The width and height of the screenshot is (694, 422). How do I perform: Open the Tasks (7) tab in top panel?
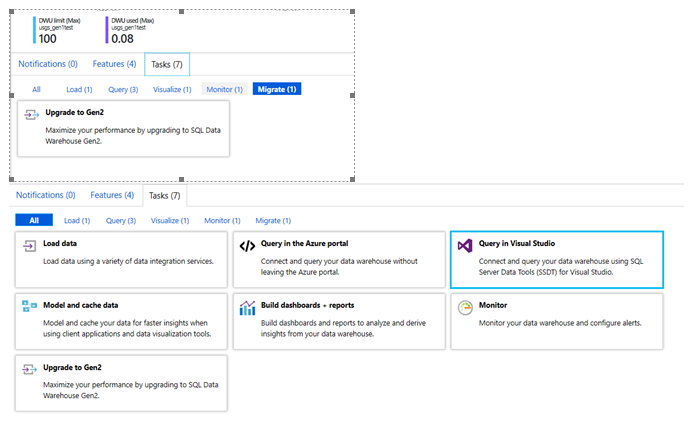167,65
